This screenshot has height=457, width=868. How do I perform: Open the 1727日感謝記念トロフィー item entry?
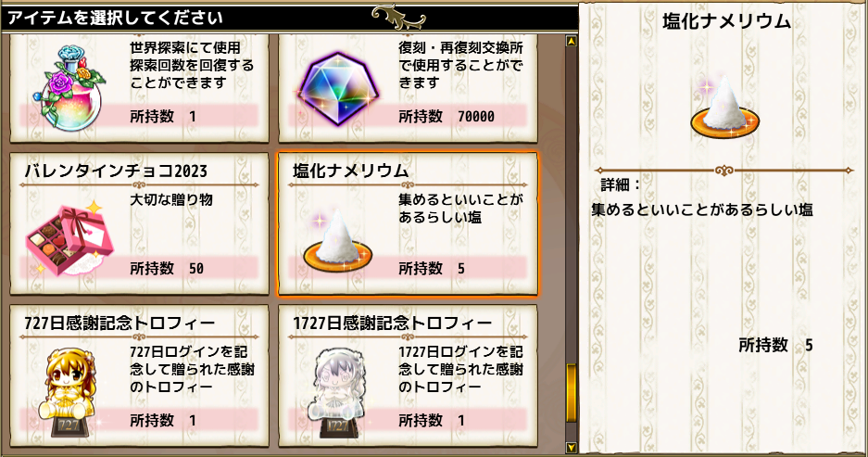pos(408,375)
